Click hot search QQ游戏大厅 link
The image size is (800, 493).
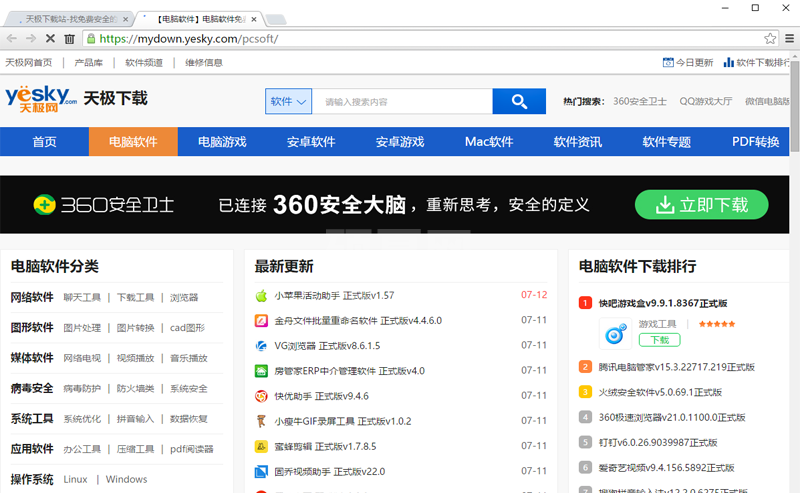706,101
